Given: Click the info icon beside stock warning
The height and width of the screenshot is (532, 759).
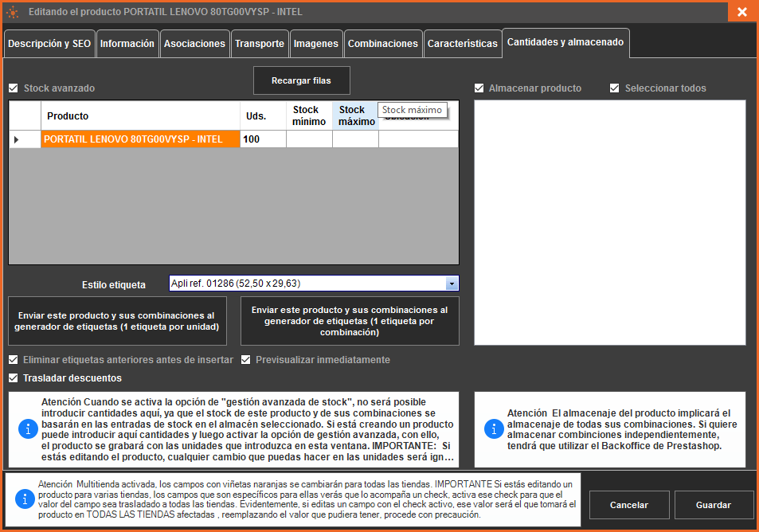Looking at the screenshot, I should [x=28, y=429].
